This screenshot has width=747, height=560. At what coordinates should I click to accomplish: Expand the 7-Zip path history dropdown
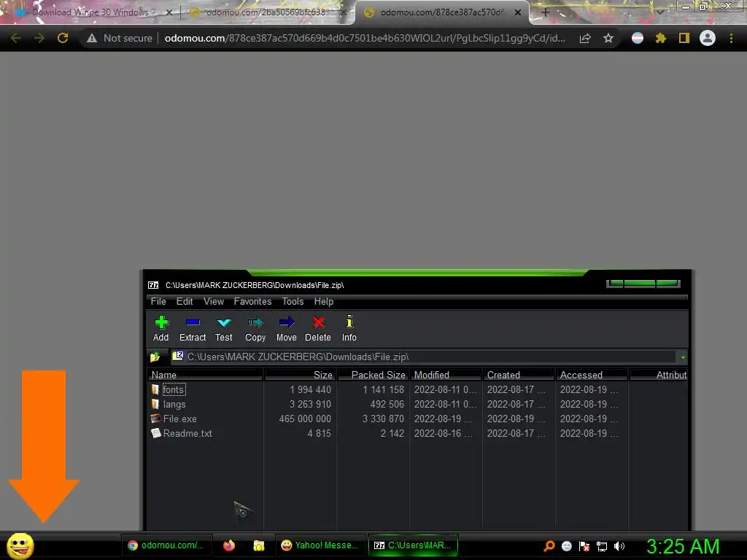[683, 357]
